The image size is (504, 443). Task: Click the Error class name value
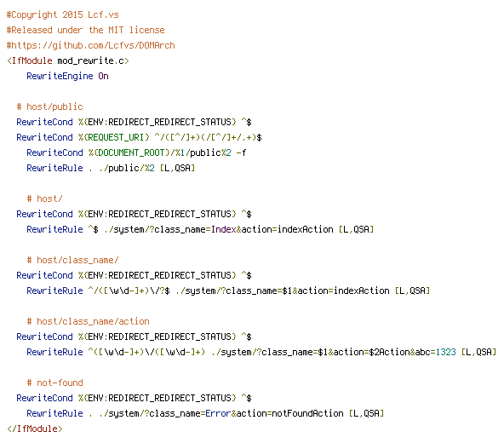pyautogui.click(x=218, y=413)
